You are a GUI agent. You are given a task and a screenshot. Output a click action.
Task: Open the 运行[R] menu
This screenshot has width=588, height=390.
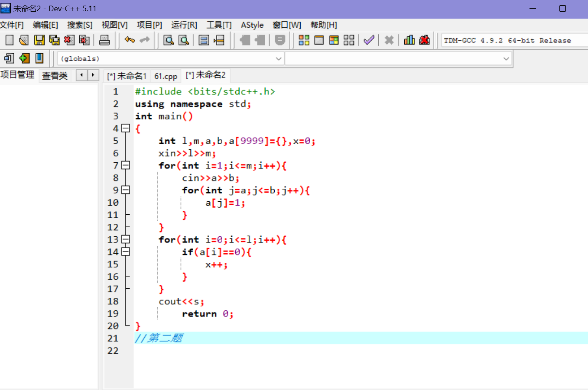[184, 25]
